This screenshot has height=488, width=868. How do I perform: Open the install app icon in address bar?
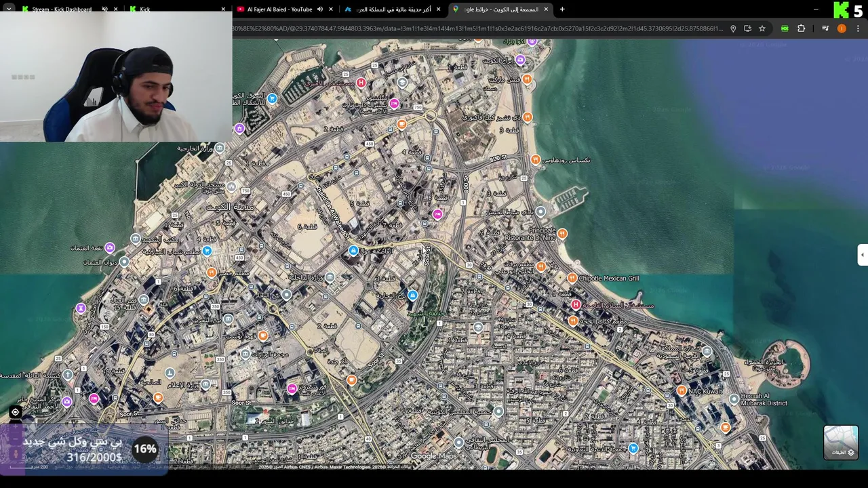click(x=747, y=28)
